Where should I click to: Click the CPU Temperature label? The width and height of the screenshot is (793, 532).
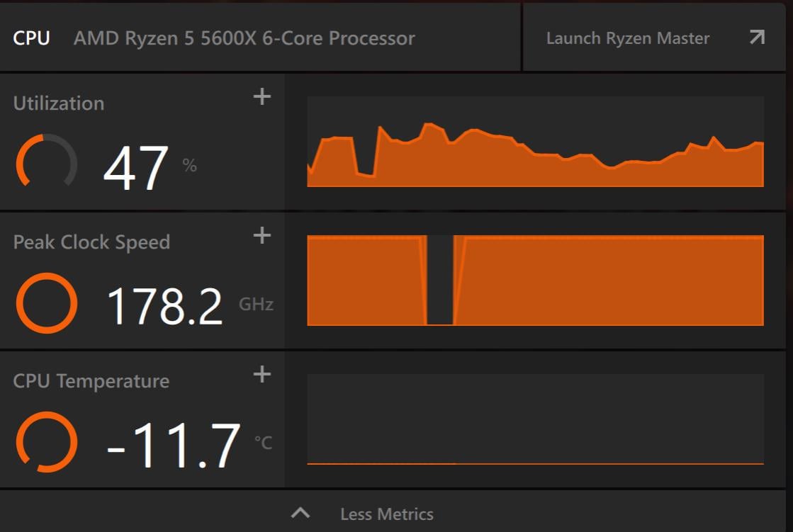click(91, 381)
